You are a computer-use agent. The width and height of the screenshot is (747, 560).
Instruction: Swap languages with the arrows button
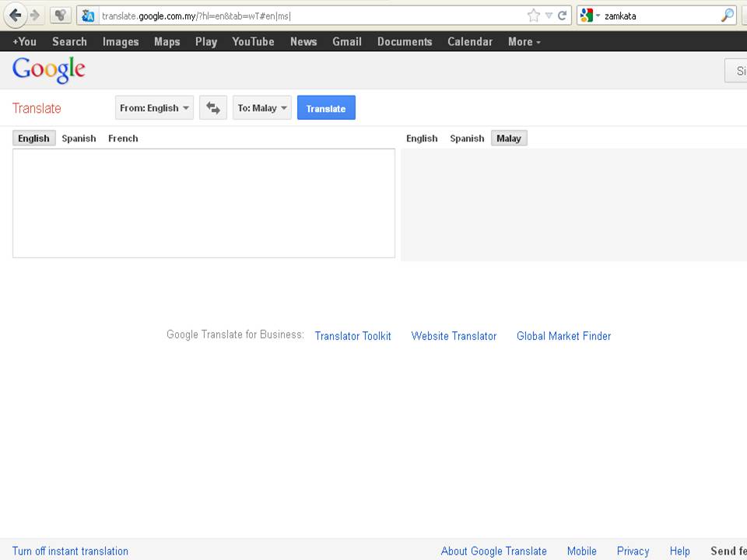213,107
